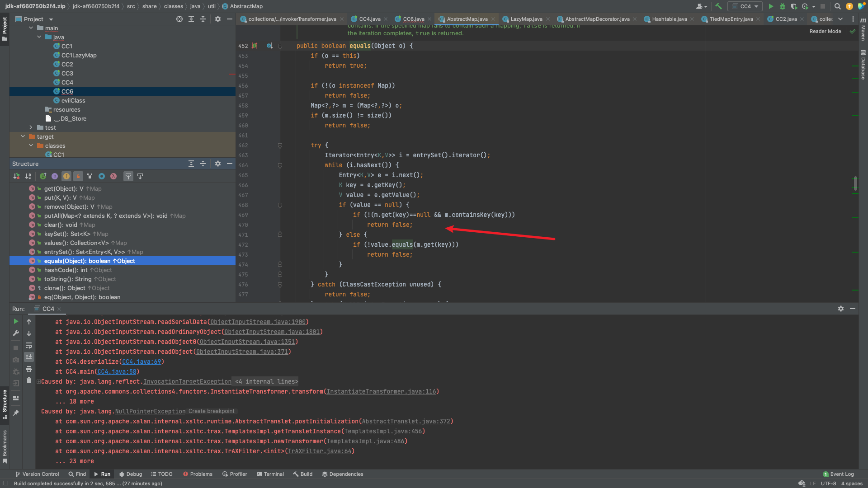Collapse the target folder in Project tree
Screen dimensions: 868x488
[23, 136]
